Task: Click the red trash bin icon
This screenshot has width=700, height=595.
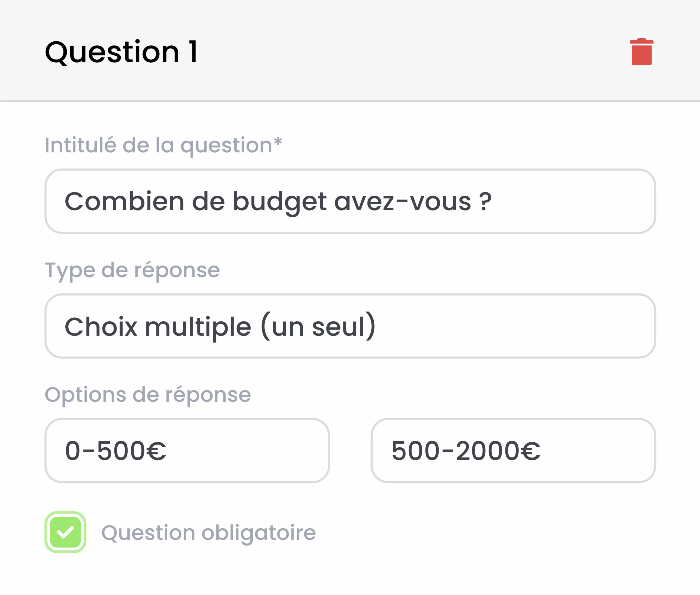Action: [x=641, y=52]
